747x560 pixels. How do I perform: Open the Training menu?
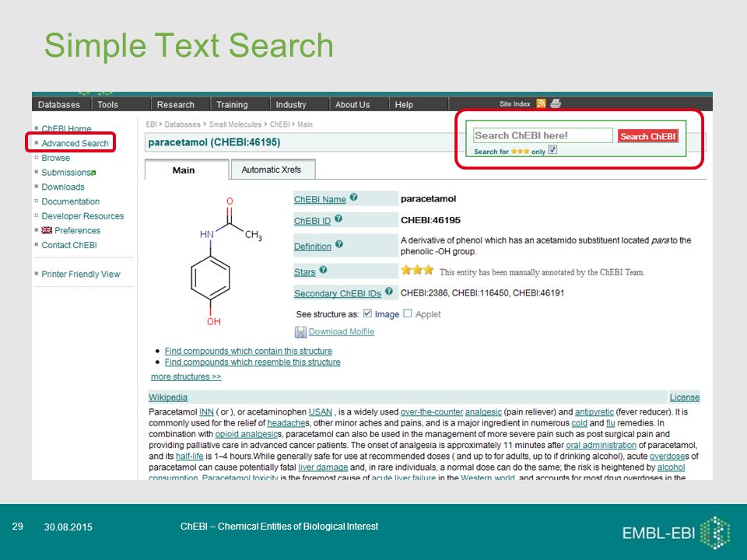tap(232, 104)
